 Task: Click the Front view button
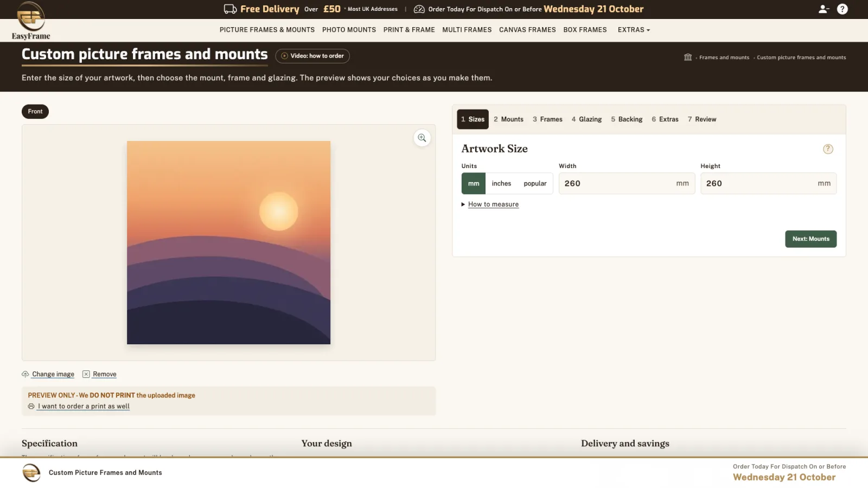[x=35, y=112]
